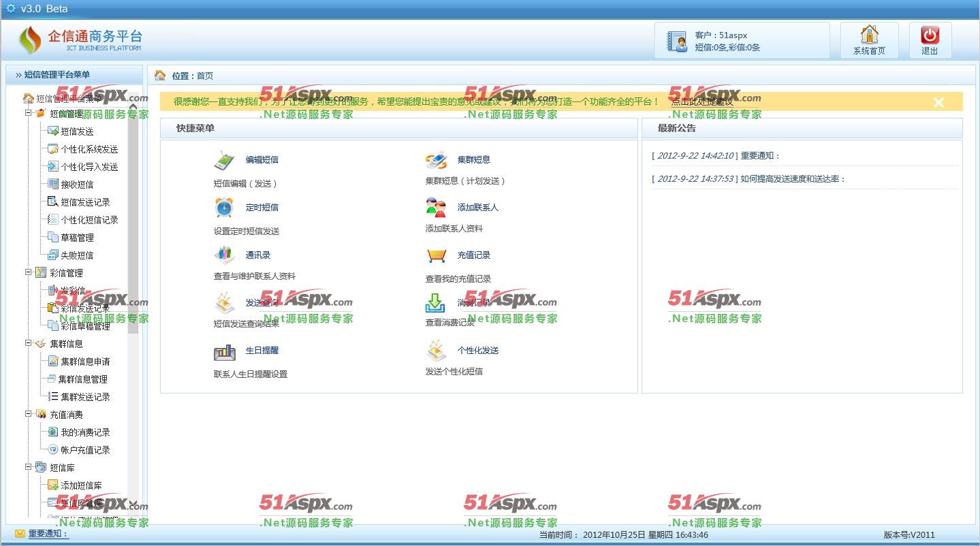Click the 个性化导入发送 icon in the tree
Screen dimensions: 980x546
[x=53, y=167]
